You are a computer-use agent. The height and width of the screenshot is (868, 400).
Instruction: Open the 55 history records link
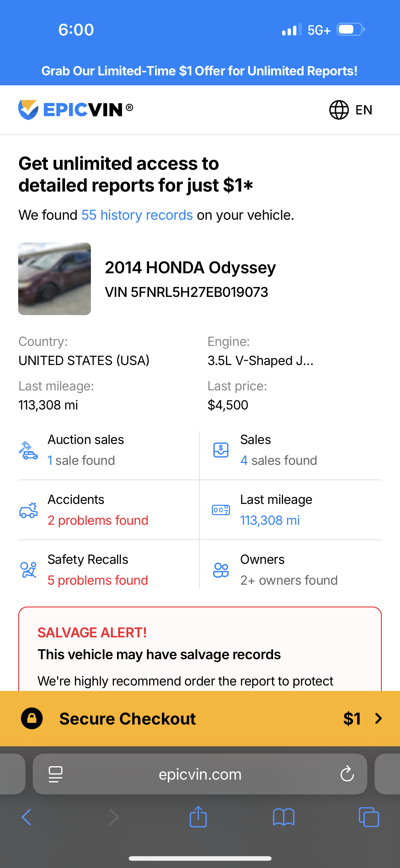click(137, 215)
